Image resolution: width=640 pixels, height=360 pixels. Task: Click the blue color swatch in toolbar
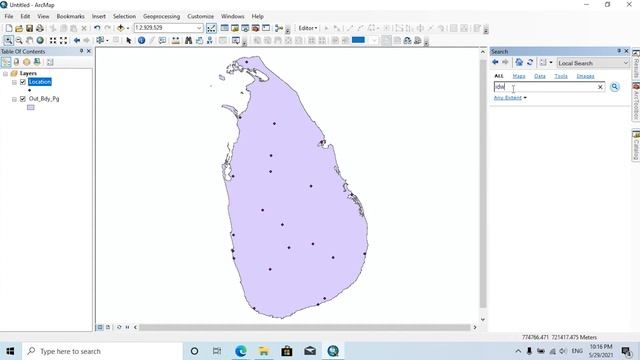point(358,40)
